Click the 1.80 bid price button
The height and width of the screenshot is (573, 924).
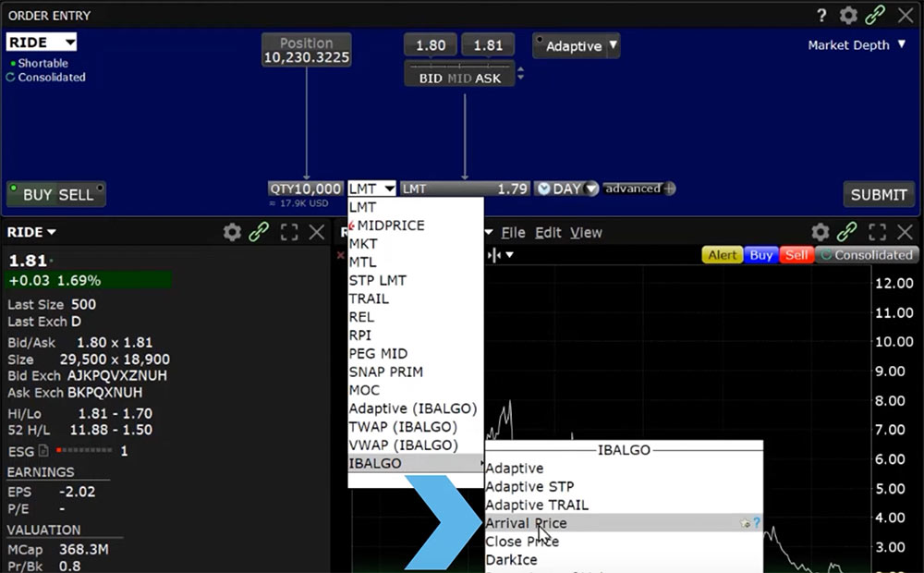tap(431, 45)
